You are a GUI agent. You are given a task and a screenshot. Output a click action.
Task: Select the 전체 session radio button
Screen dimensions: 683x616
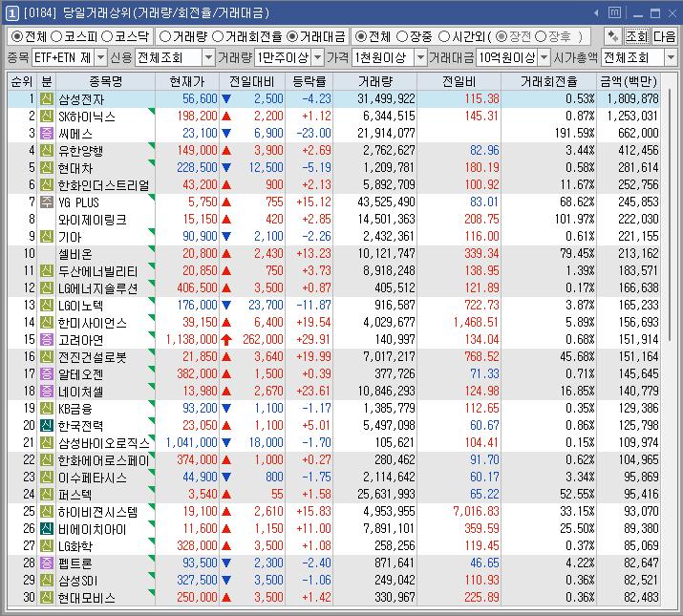(x=360, y=36)
